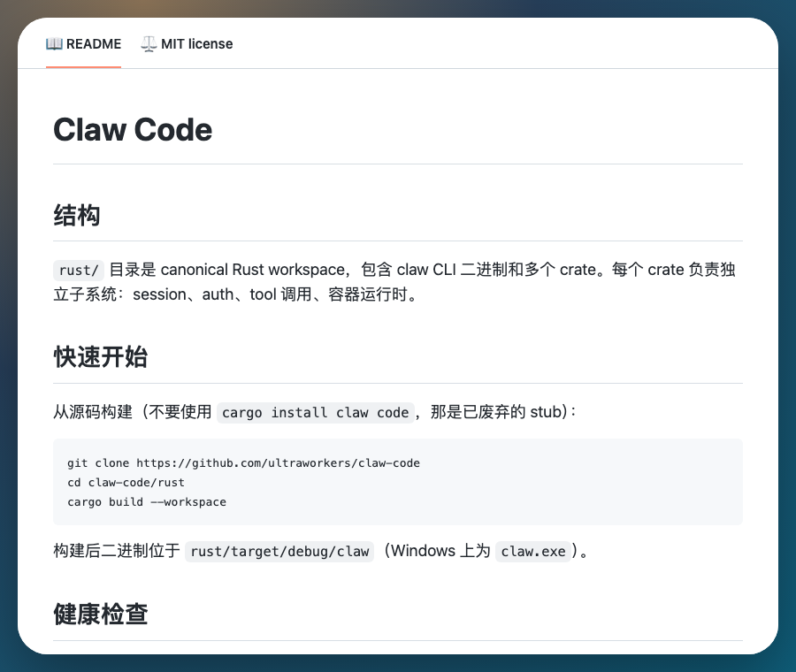Click the '从源码构建' text
The height and width of the screenshot is (672, 796).
(x=93, y=412)
